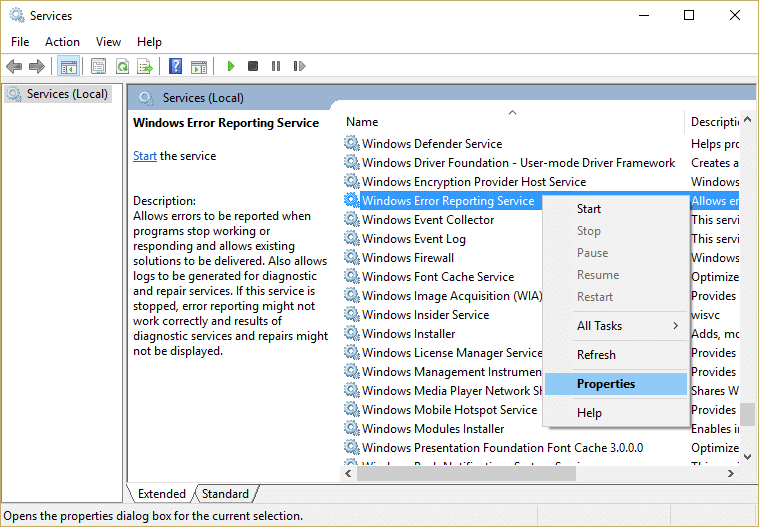Open the View menu
Viewport: 759px width, 527px height.
click(x=108, y=42)
